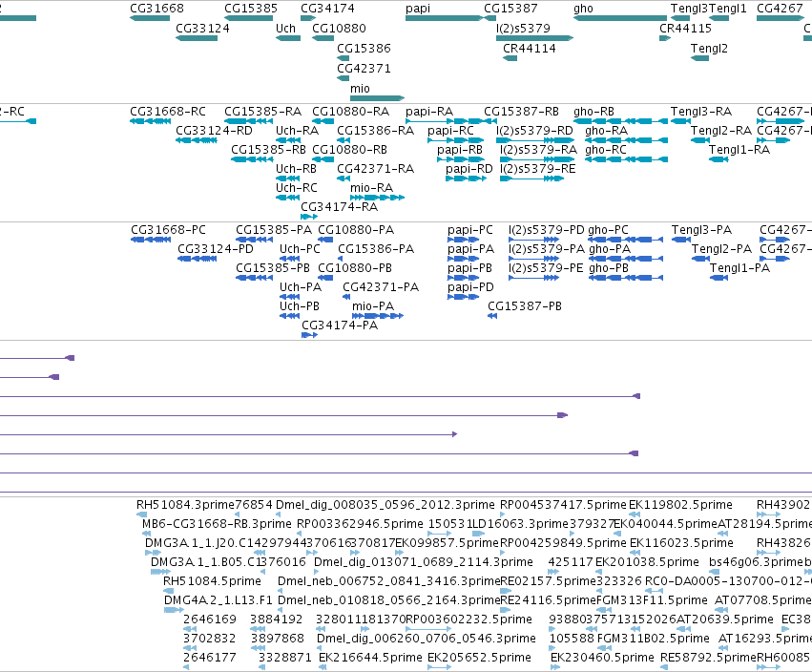Screen dimensions: 812x672
Task: Select the CG15385-RB transcript label
Action: pos(268,150)
